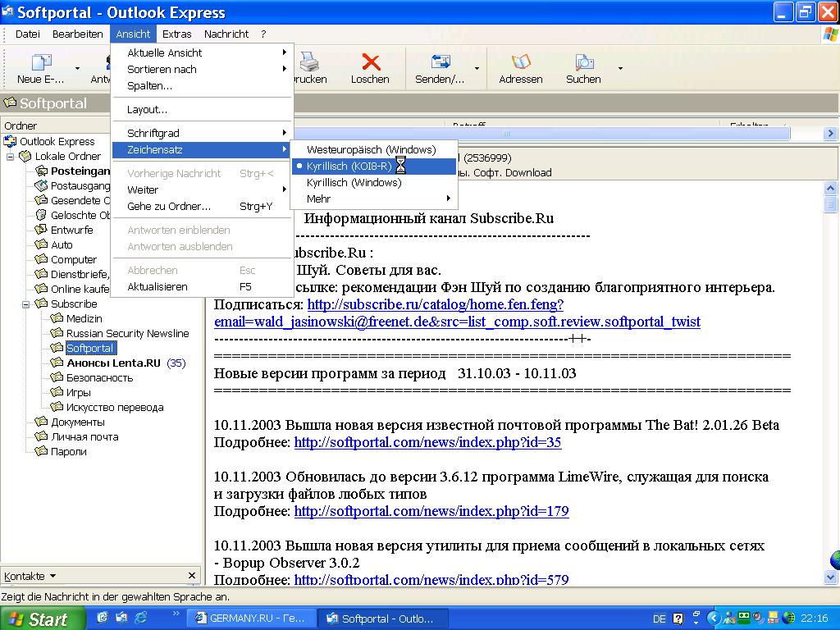Click the help question mark tray icon
This screenshot has height=630, width=840.
[x=678, y=619]
